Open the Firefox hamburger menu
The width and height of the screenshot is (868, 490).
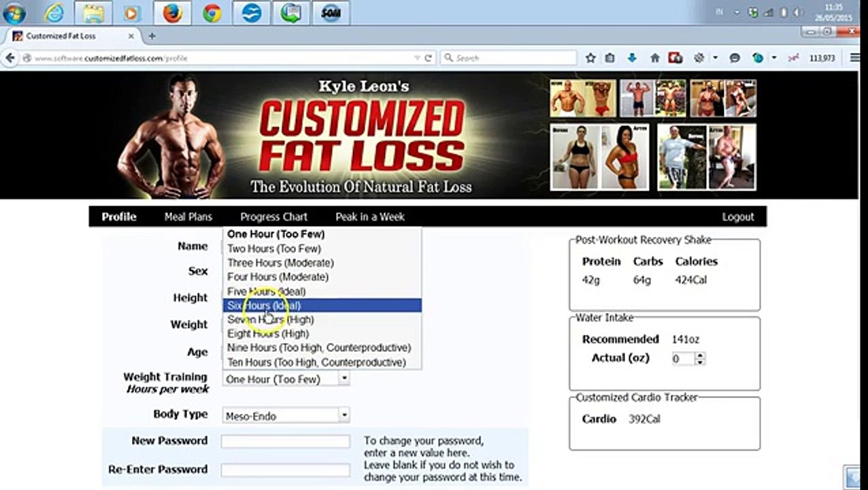point(855,59)
